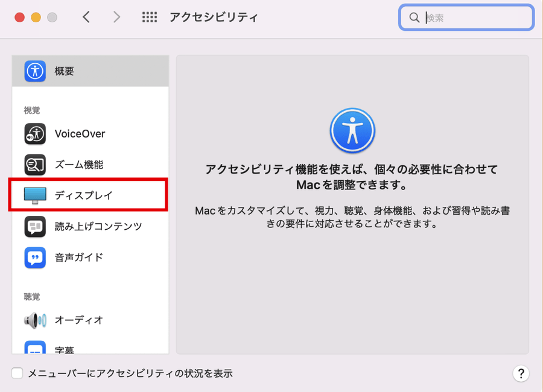This screenshot has height=392, width=543.
Task: Select the partially visible 字幕 row
Action: (91, 347)
